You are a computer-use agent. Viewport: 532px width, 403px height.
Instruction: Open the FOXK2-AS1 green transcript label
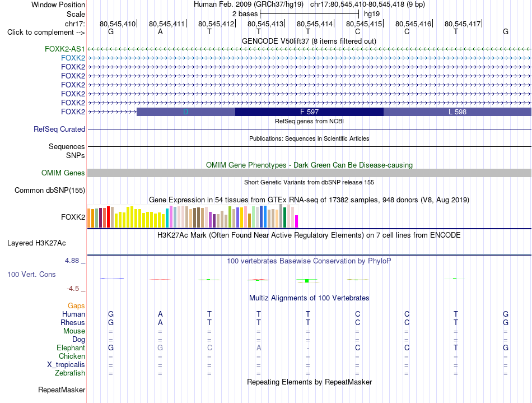point(65,49)
